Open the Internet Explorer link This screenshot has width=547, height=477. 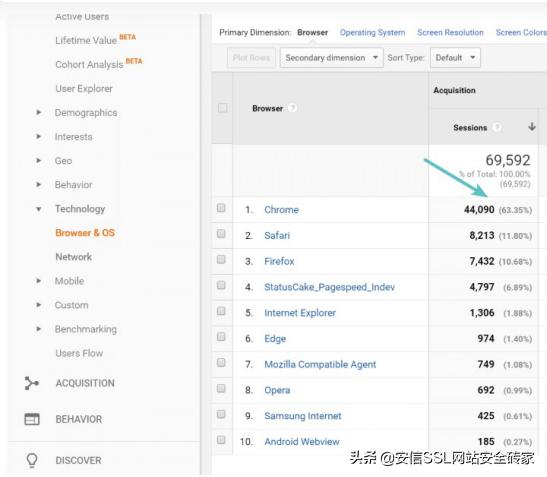tap(300, 313)
